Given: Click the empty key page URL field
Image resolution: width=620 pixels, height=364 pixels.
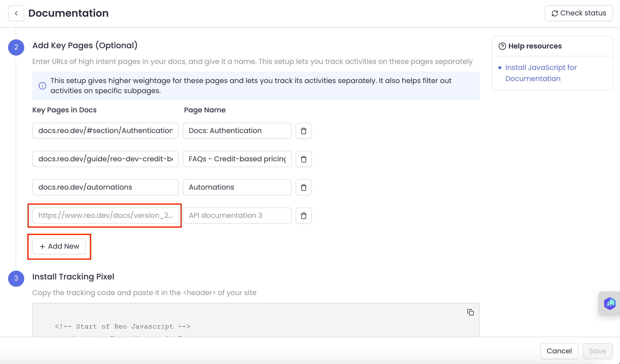Looking at the screenshot, I should click(x=105, y=216).
